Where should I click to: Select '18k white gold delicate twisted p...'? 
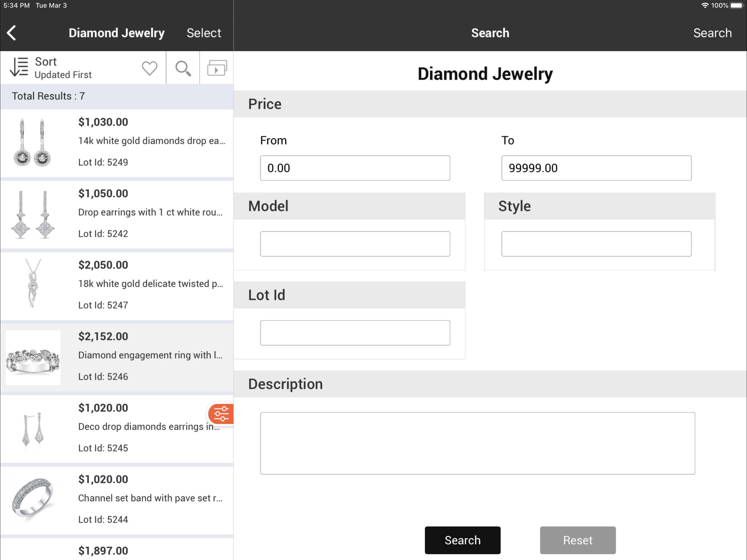pos(151,284)
